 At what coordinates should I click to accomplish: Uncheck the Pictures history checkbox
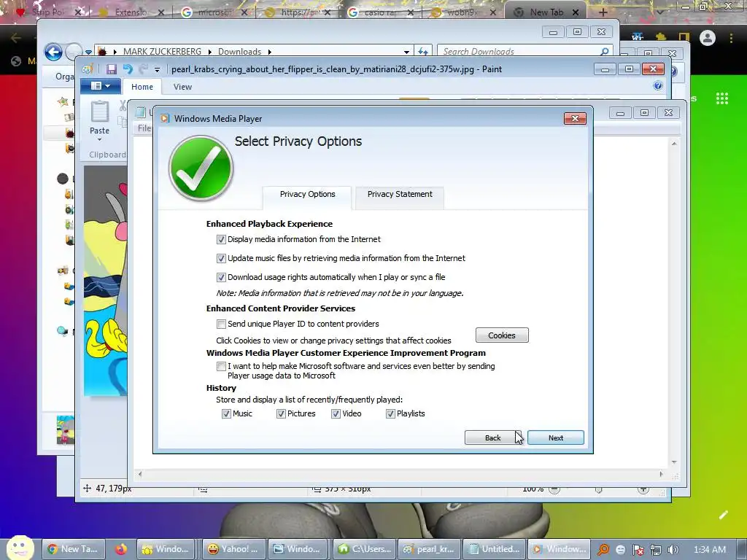(x=281, y=414)
